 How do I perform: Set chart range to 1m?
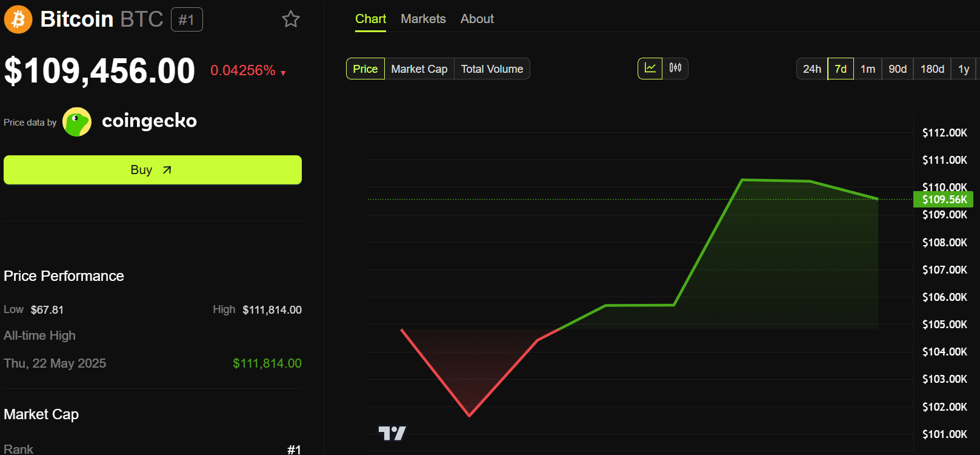(x=868, y=69)
